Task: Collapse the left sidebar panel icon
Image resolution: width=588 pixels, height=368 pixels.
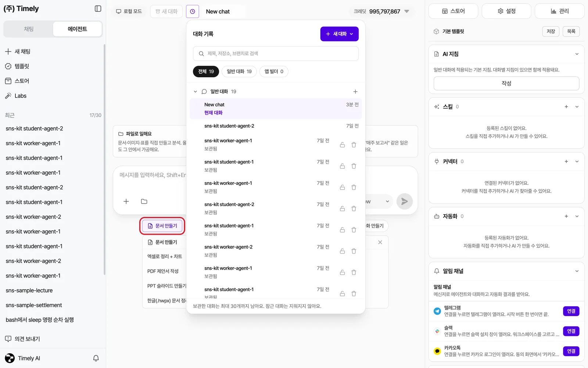Action: coord(98,8)
